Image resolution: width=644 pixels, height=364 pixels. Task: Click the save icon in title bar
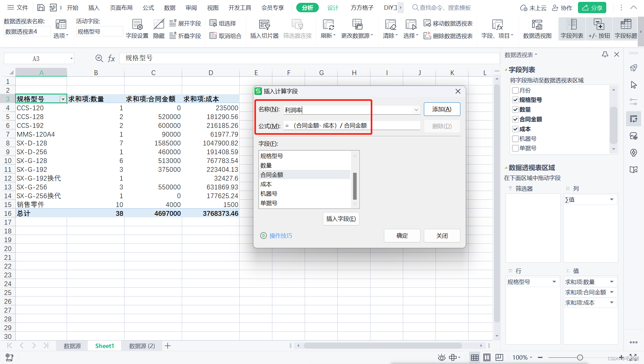pos(41,8)
